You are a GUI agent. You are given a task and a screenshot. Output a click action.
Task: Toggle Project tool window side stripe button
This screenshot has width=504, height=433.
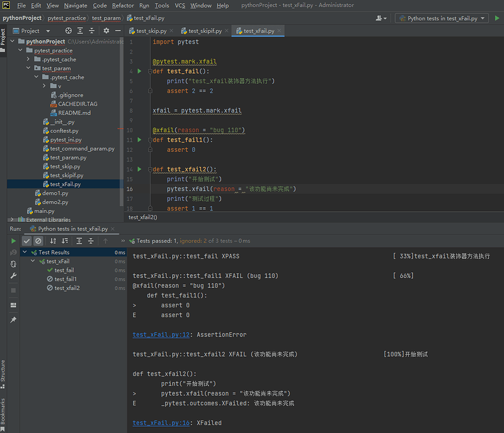(x=3, y=40)
